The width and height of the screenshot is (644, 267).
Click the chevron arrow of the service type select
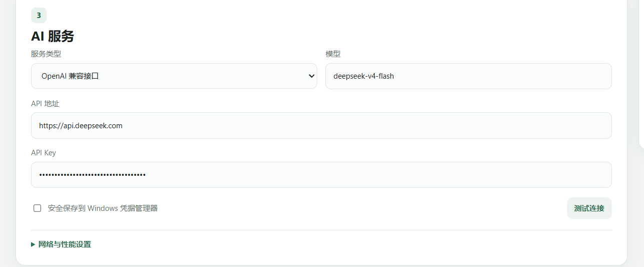coord(312,76)
